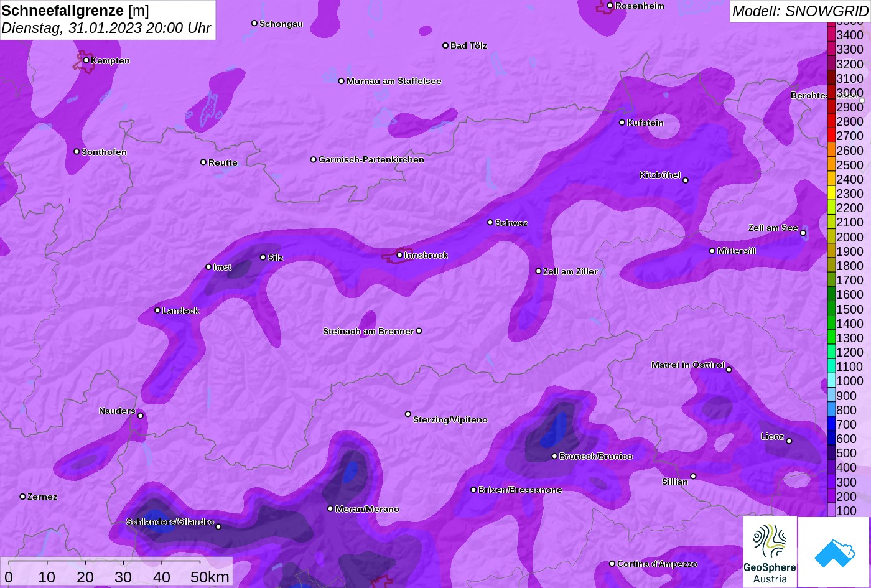The image size is (871, 588).
Task: Click the Innsbruck city marker
Action: point(399,255)
